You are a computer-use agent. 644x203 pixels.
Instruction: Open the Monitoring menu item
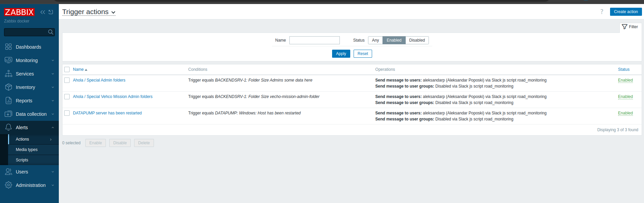coord(29,60)
